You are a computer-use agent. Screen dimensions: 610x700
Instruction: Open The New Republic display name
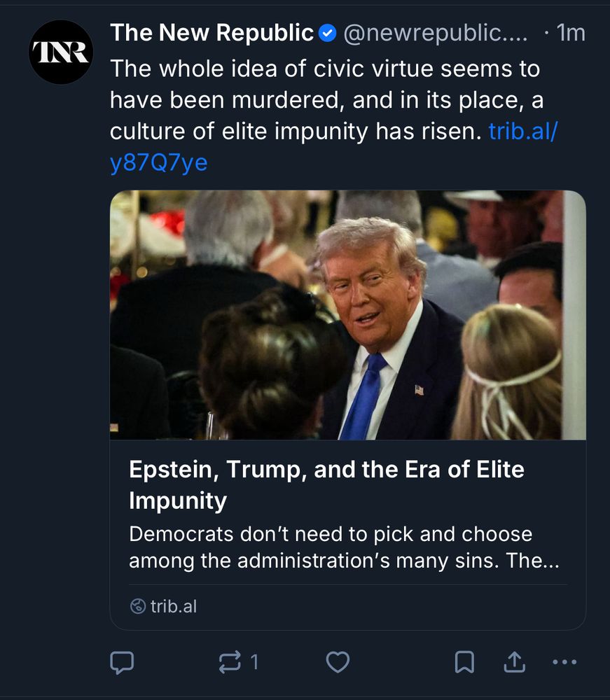(212, 33)
